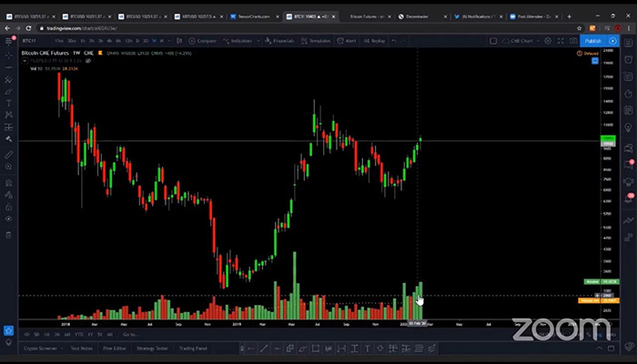Click the undo arrow

coord(394,41)
